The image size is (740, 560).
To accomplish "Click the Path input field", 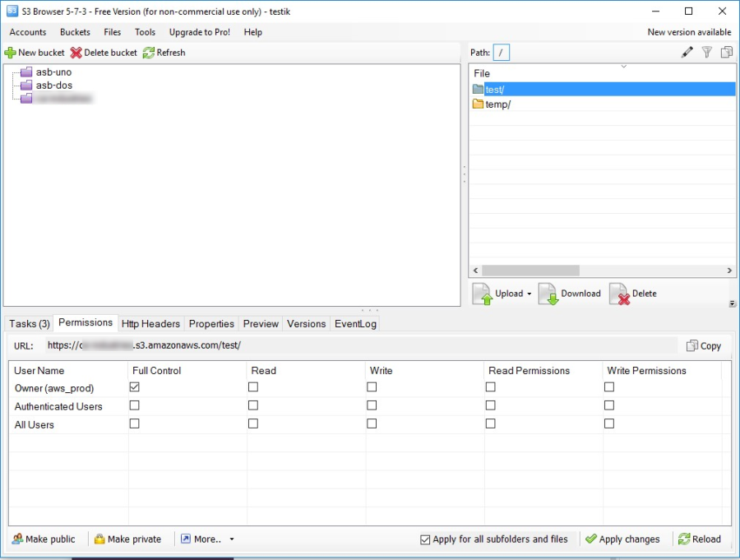I will pyautogui.click(x=502, y=53).
